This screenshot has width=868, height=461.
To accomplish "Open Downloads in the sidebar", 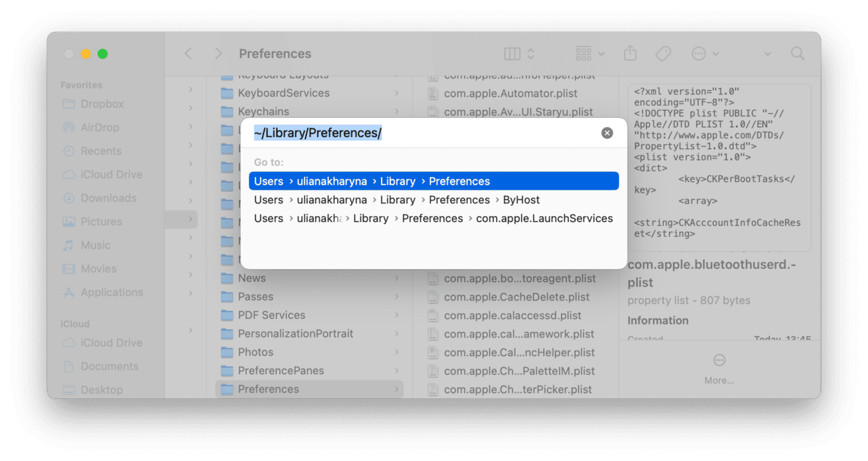I will click(x=99, y=198).
